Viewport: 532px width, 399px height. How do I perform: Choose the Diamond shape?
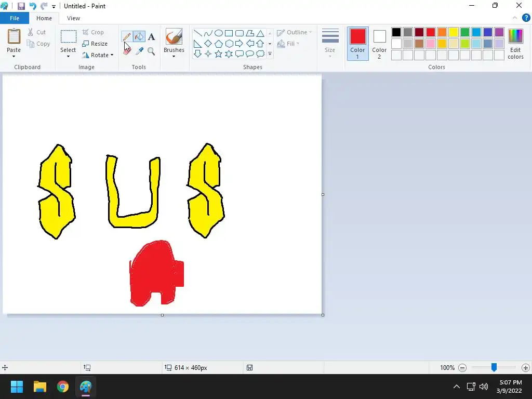(208, 44)
